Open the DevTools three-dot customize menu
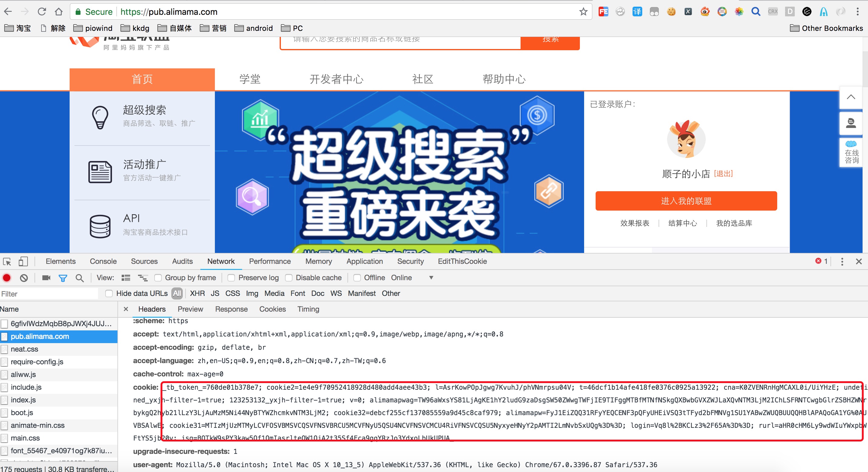 pos(842,261)
